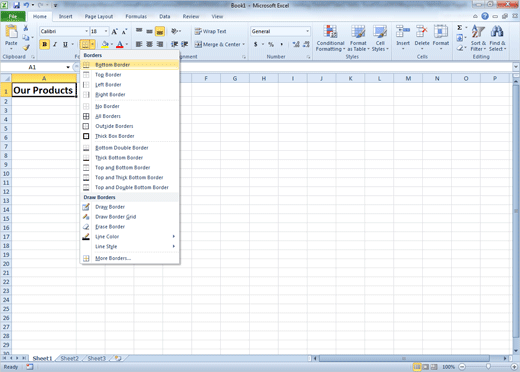520x372 pixels.
Task: Decrease font size with Shrink Font icon
Action: 124,32
